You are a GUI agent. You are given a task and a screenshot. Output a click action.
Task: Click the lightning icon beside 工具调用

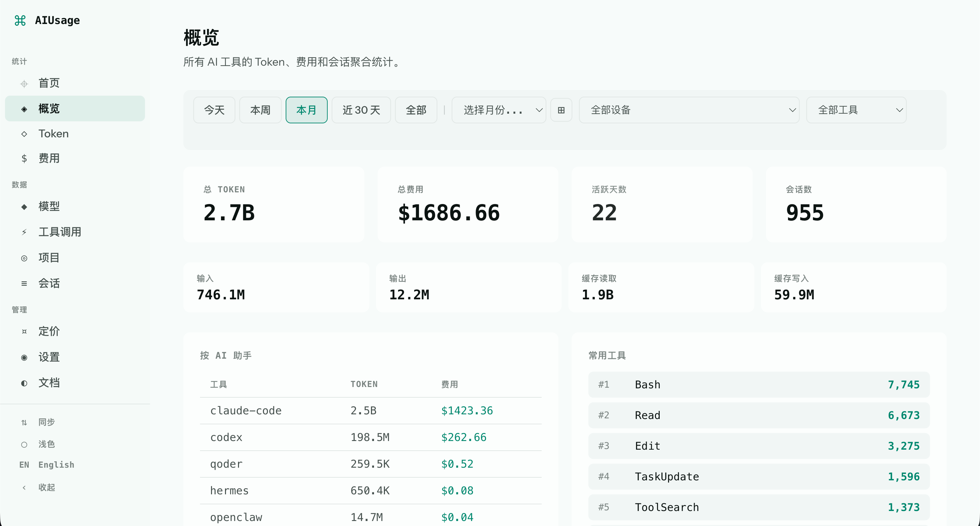coord(24,232)
